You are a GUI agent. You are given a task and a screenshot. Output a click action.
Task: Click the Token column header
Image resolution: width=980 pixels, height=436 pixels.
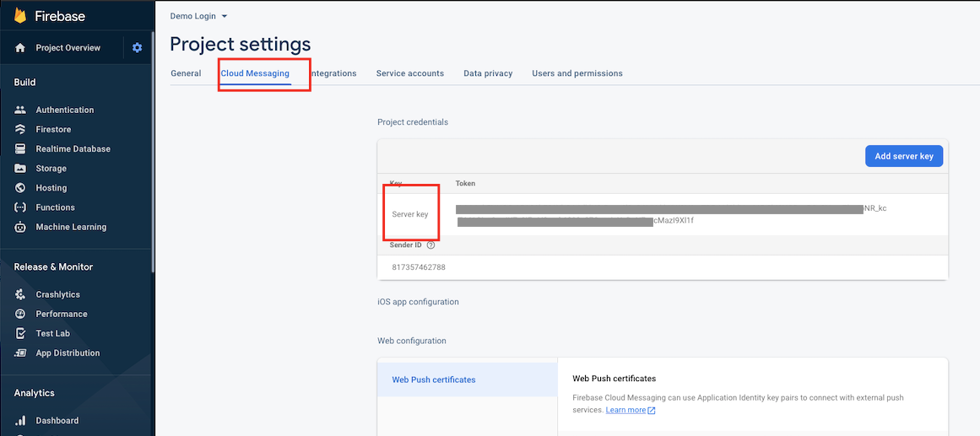pos(465,183)
